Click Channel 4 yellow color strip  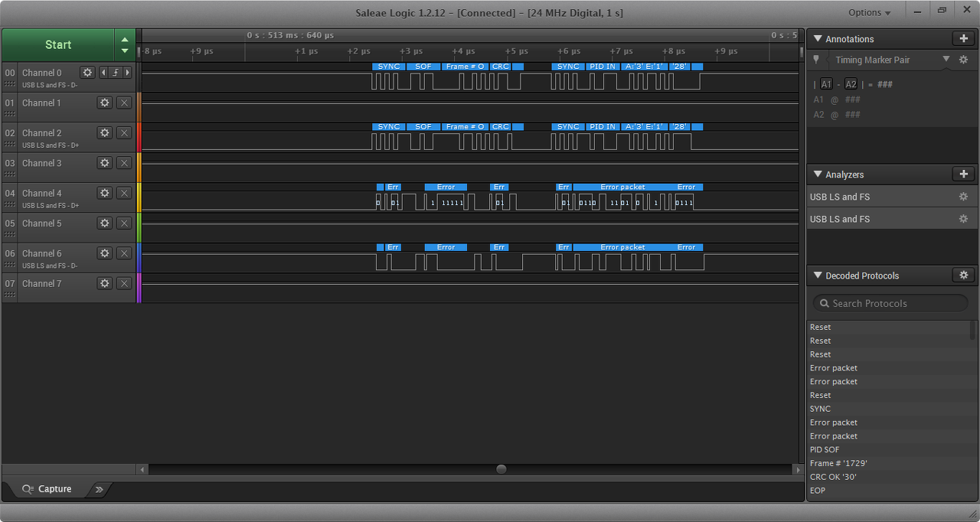pyautogui.click(x=139, y=197)
